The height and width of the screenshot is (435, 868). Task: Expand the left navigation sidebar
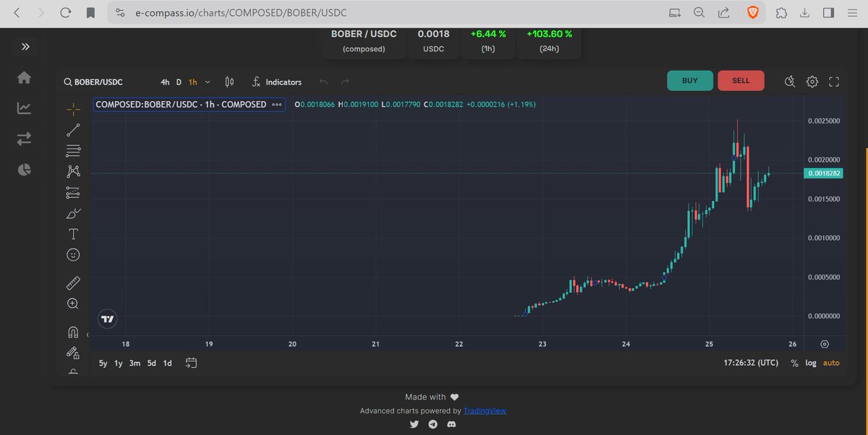[x=26, y=46]
